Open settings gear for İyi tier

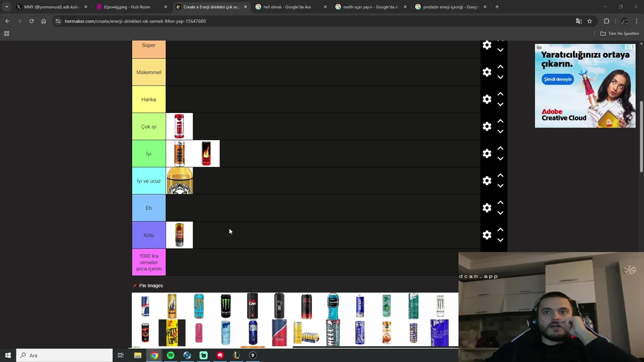pyautogui.click(x=487, y=154)
